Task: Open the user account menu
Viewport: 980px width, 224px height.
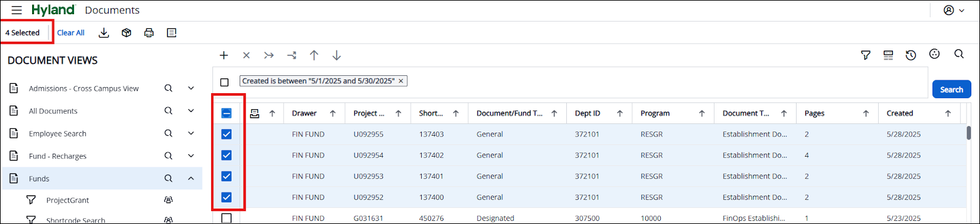Action: point(953,10)
